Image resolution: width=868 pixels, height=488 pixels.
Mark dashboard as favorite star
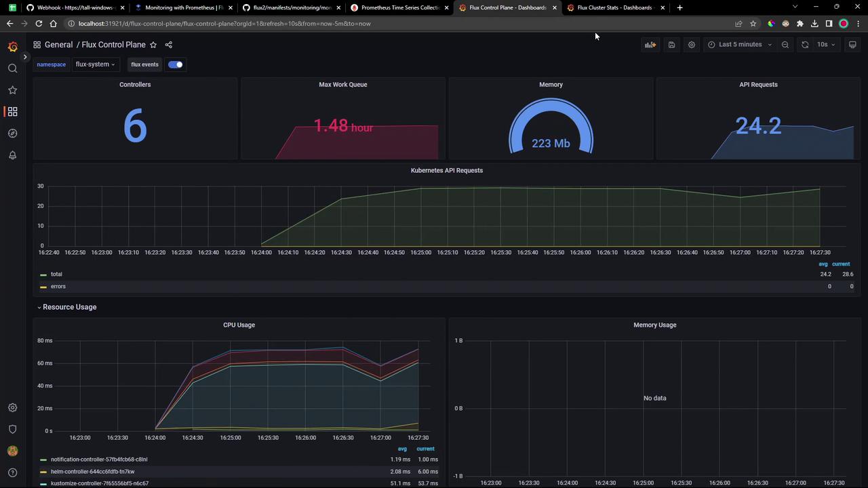[x=153, y=45]
